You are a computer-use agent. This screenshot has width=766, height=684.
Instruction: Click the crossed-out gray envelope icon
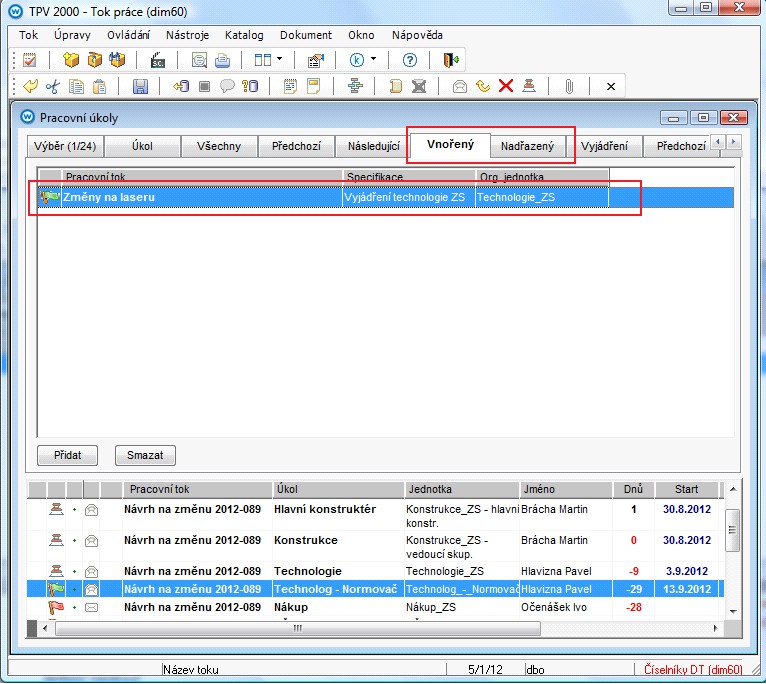pyautogui.click(x=419, y=87)
